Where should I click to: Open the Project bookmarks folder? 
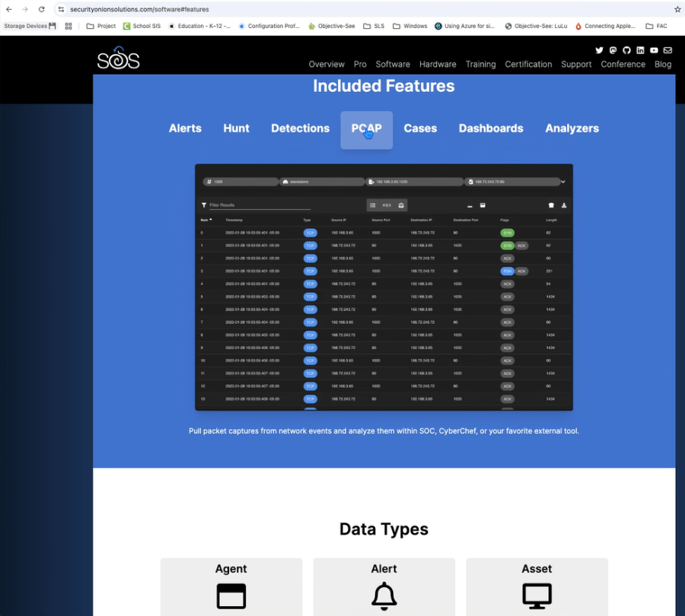coord(101,26)
